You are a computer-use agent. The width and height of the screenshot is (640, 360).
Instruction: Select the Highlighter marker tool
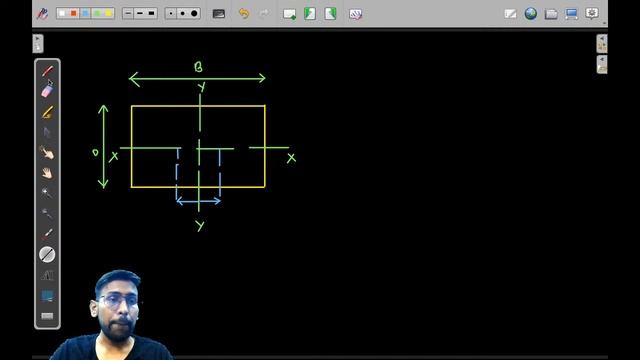(x=47, y=112)
